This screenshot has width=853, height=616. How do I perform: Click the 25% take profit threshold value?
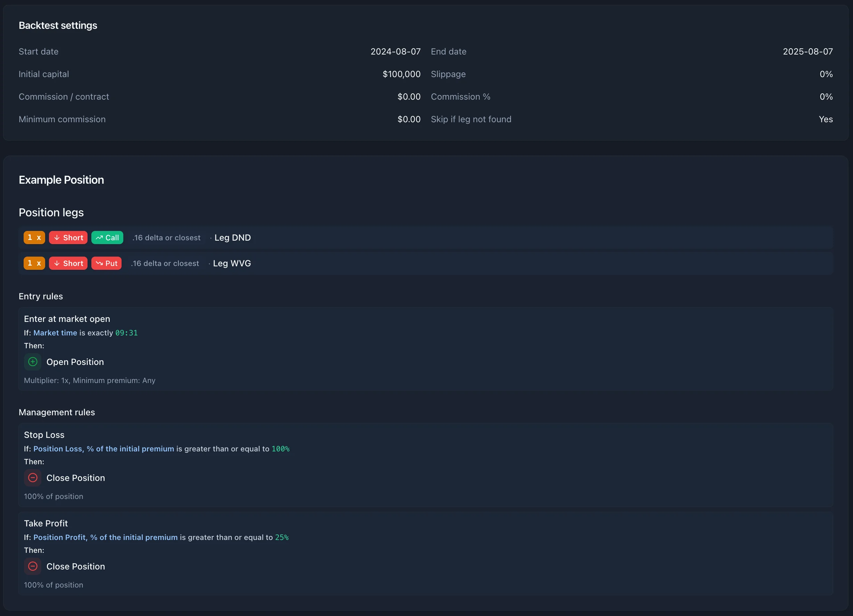point(282,538)
